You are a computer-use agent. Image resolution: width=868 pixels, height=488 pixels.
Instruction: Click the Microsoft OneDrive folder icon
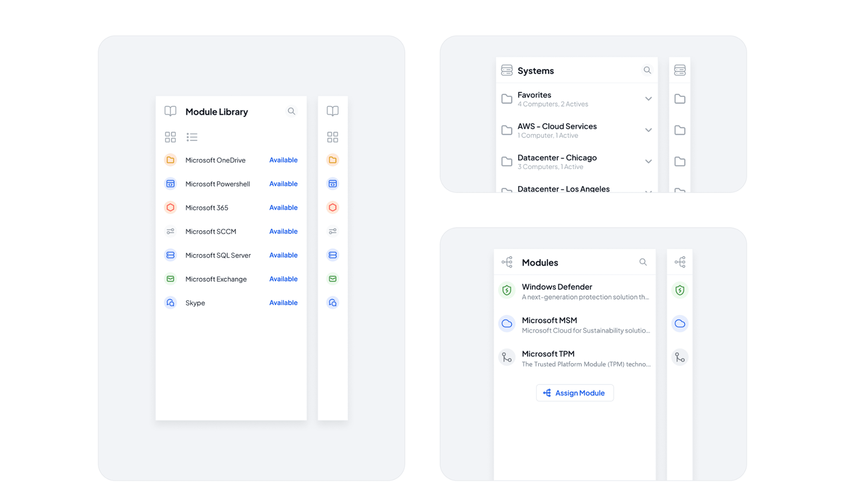point(170,160)
